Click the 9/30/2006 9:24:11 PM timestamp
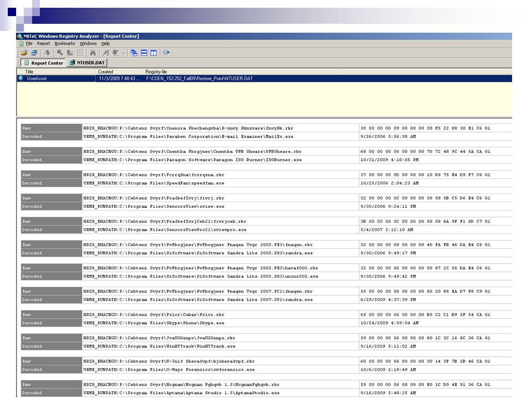The height and width of the screenshot is (399, 532). point(388,207)
